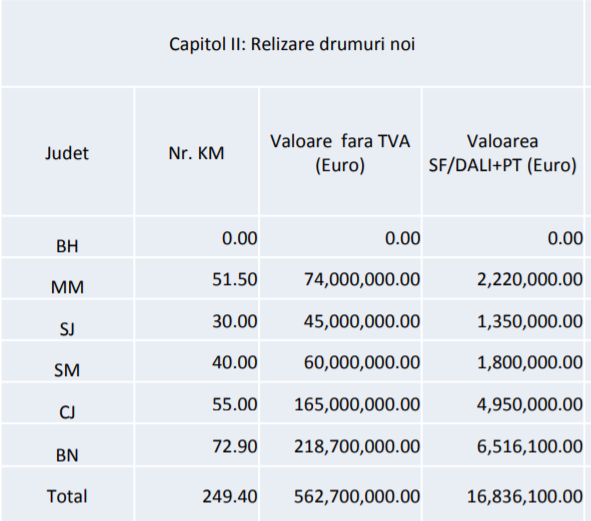Viewport: 591px width, 521px height.
Task: Select the Judet column header
Action: click(x=67, y=153)
